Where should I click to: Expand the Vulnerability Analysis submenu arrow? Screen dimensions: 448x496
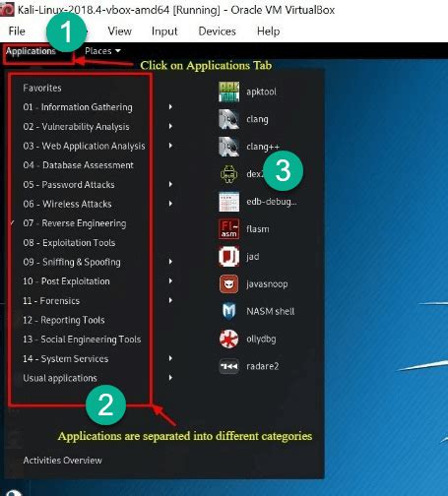(x=170, y=126)
